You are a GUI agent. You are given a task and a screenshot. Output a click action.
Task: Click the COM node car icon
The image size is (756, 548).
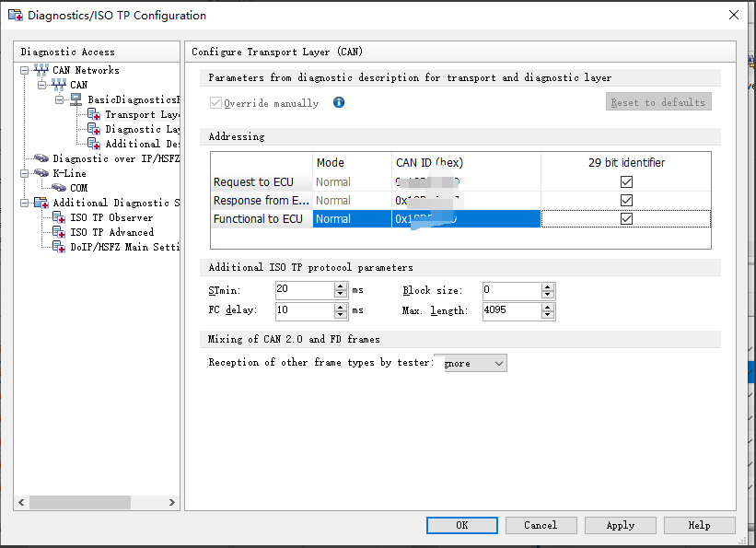(58, 188)
